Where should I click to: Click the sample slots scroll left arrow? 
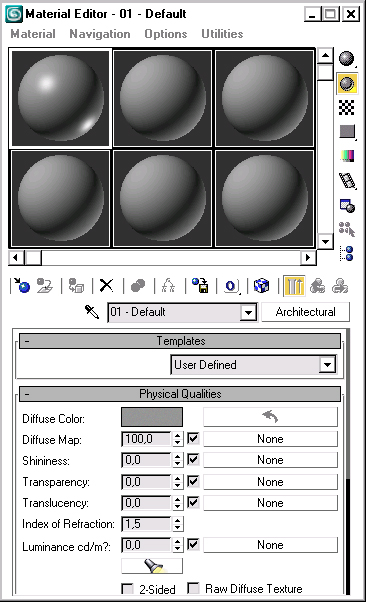[16, 258]
